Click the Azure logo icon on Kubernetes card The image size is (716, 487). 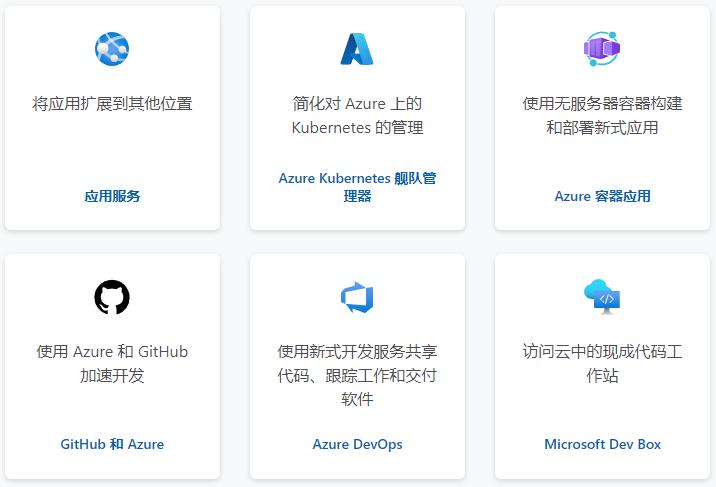[x=357, y=49]
